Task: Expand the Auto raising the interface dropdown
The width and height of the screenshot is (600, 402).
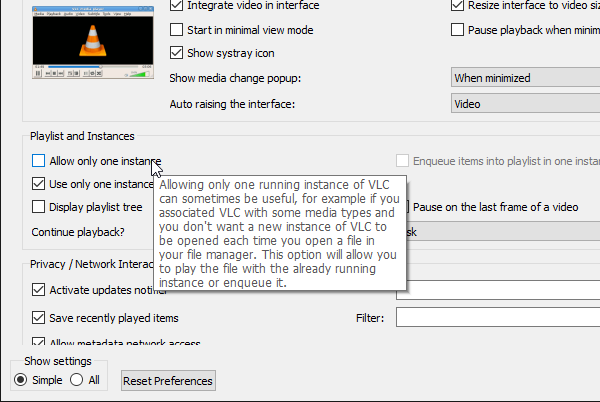Action: (522, 103)
